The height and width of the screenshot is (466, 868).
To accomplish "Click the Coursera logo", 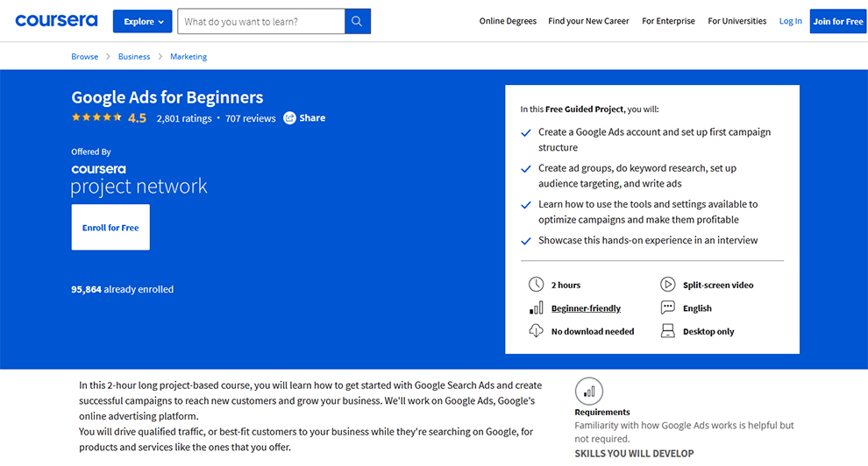I will (57, 21).
